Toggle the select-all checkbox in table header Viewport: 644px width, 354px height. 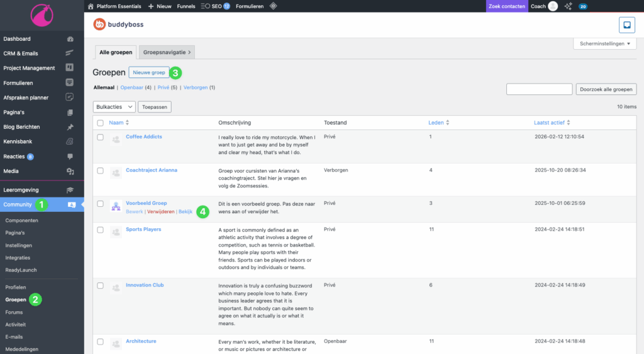click(101, 123)
